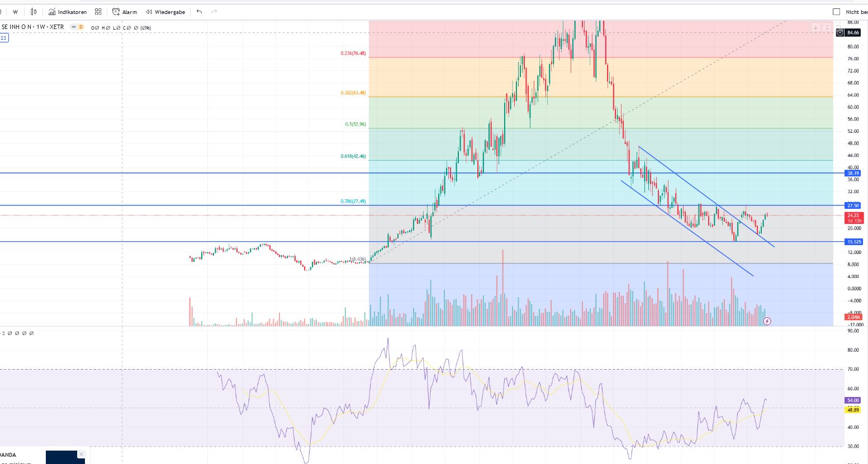868x464 pixels.
Task: Start the Wiedergabe bar replay
Action: [165, 12]
